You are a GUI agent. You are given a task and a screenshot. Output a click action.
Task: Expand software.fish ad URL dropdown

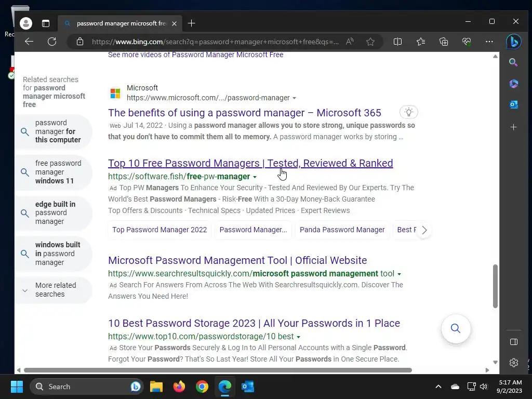255,177
